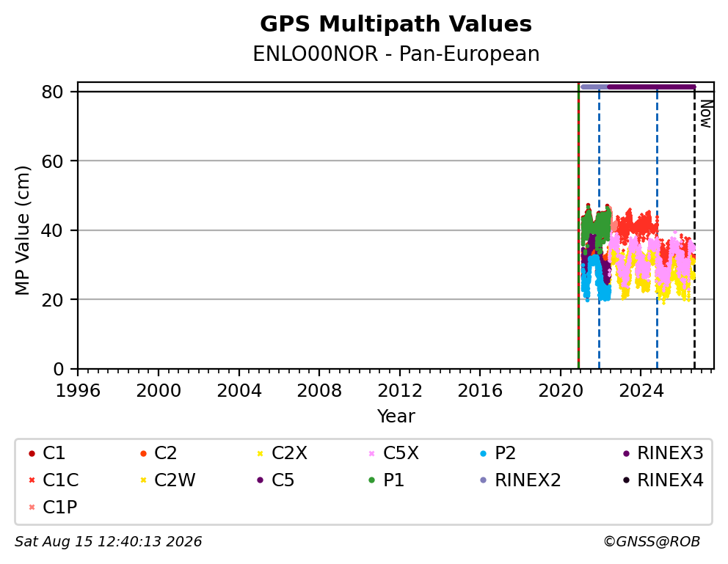The height and width of the screenshot is (564, 728).
Task: Click the Now marker label
Action: point(706,114)
